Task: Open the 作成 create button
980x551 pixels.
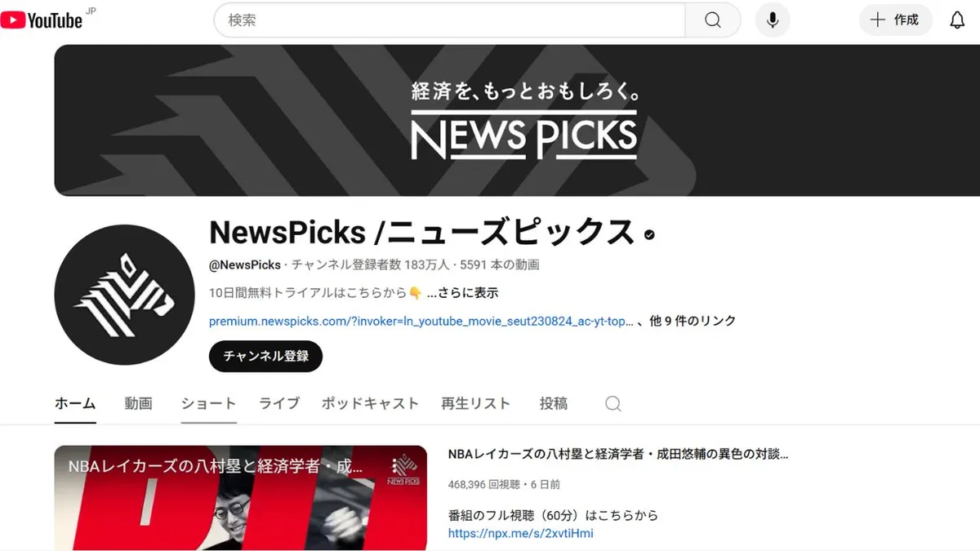Action: (896, 20)
